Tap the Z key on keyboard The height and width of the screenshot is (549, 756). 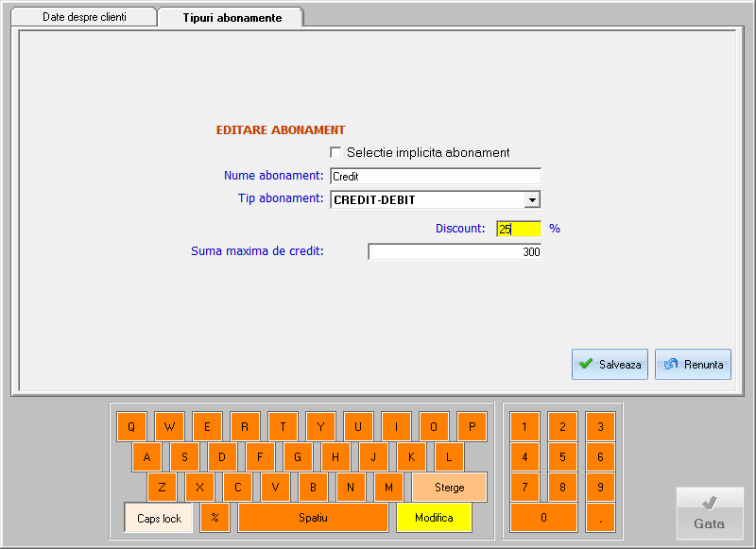(162, 488)
